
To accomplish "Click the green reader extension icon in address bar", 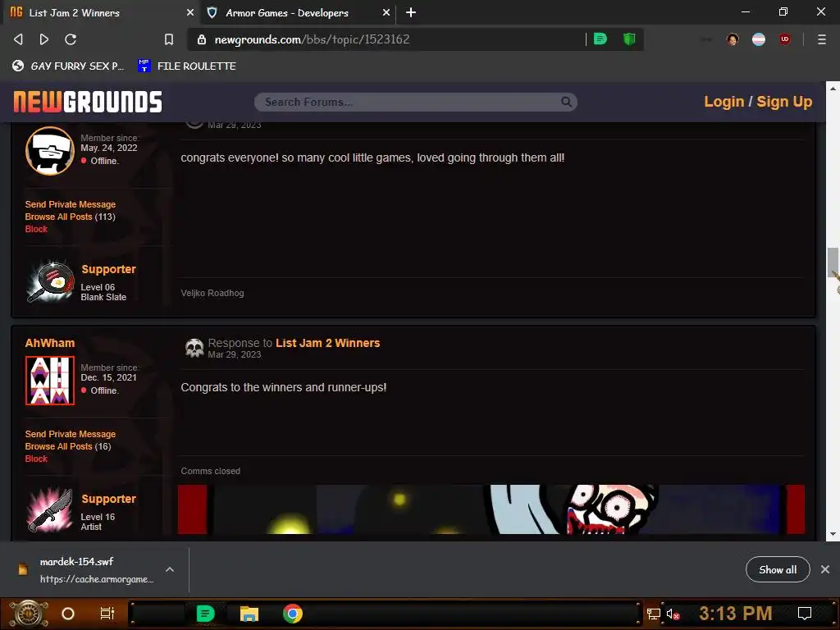I will tap(600, 39).
